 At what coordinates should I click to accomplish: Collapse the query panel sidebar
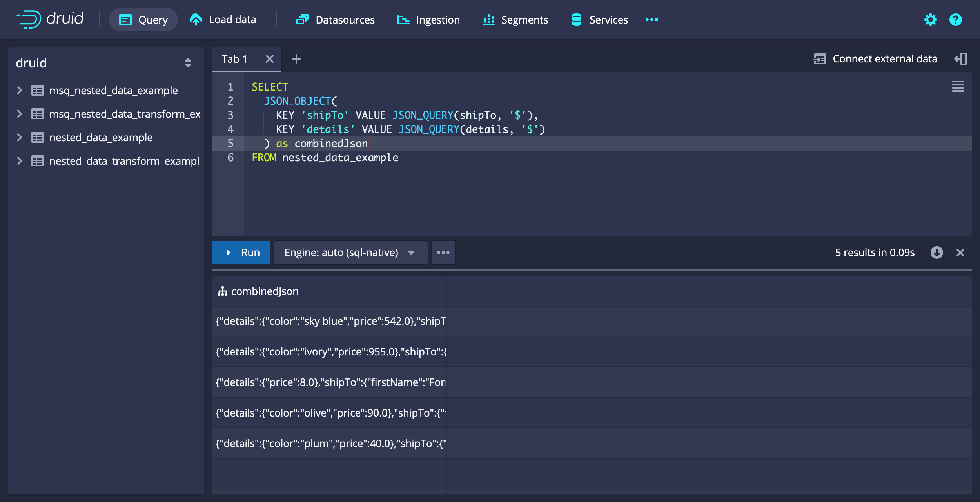961,58
